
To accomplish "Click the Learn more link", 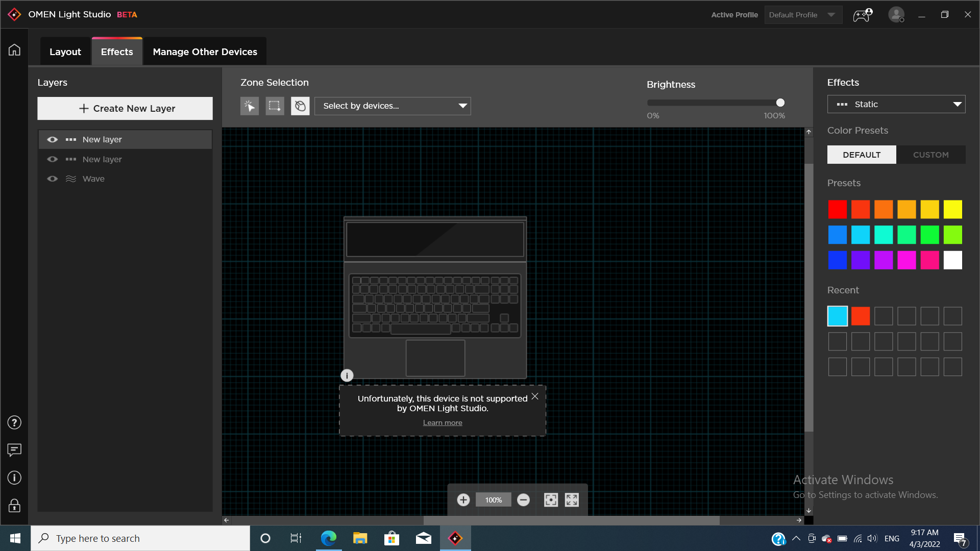I will [443, 423].
